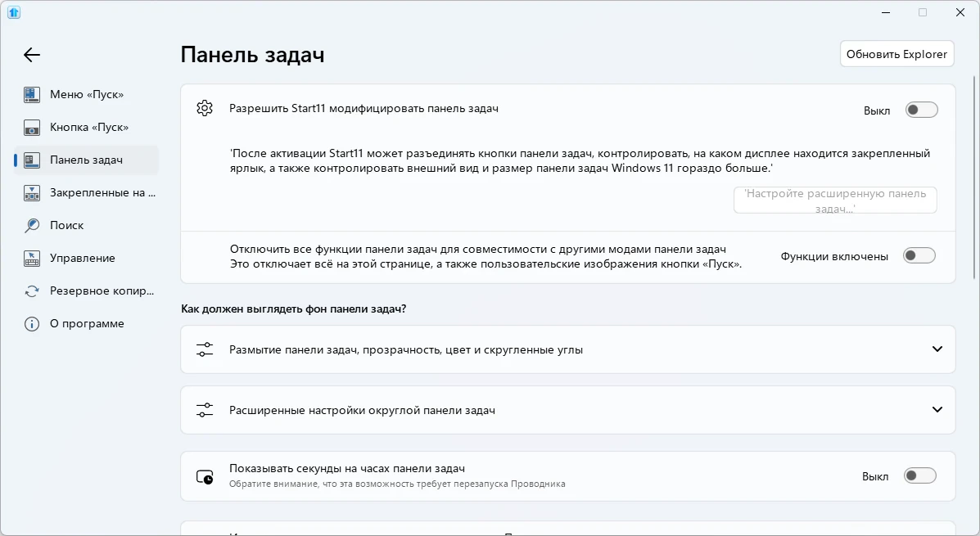Open the О программе page

pos(86,323)
